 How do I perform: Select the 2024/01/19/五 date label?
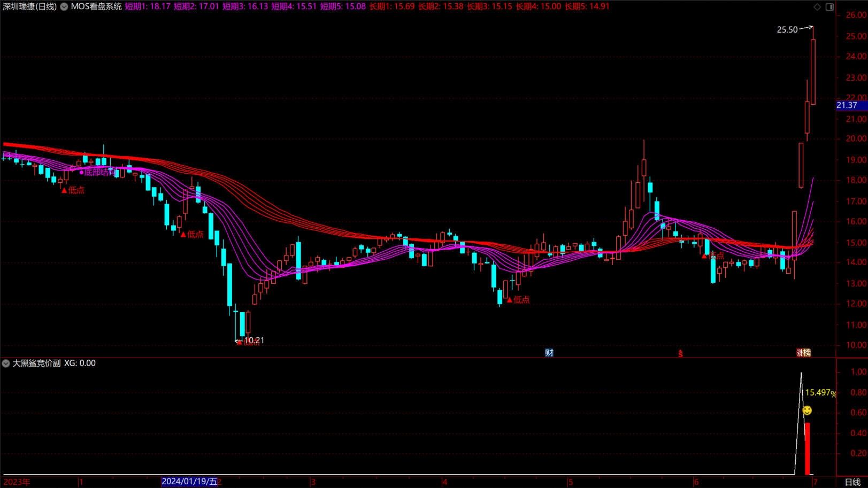(x=189, y=482)
